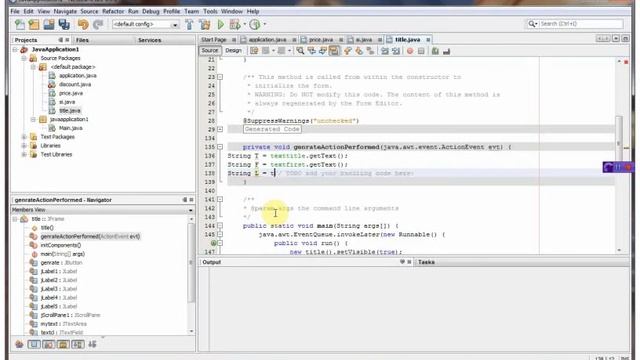The height and width of the screenshot is (360, 640).
Task: Click the Last Edit icon in editor toolbar
Action: coord(254,51)
